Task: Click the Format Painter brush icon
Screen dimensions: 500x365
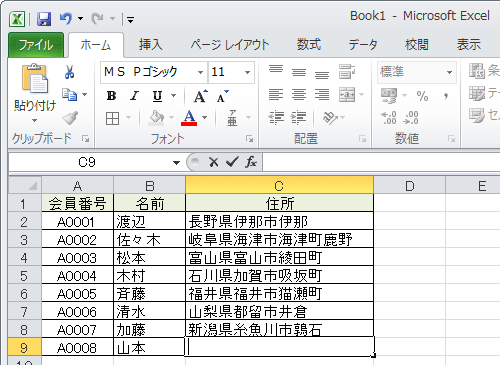Action: (70, 118)
